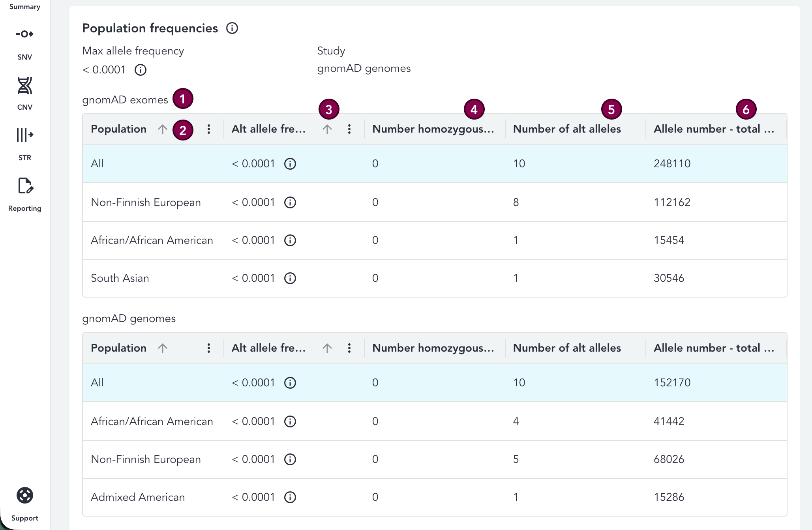Click info icon next to Max allele frequency value
The image size is (812, 530).
[141, 70]
